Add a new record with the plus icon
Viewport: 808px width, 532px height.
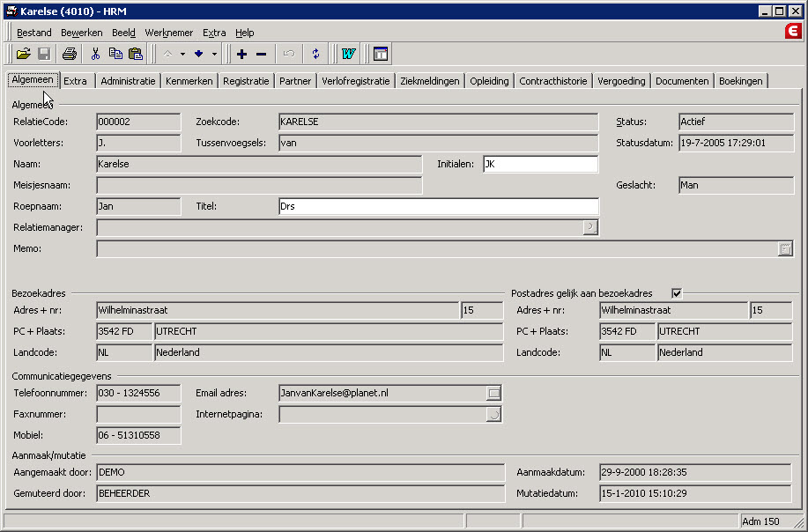coord(241,54)
